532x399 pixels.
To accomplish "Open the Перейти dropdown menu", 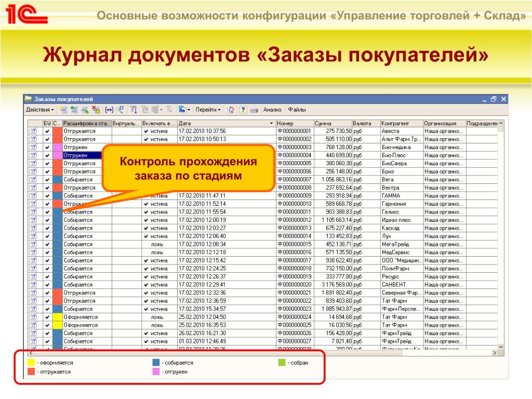I will tap(208, 110).
